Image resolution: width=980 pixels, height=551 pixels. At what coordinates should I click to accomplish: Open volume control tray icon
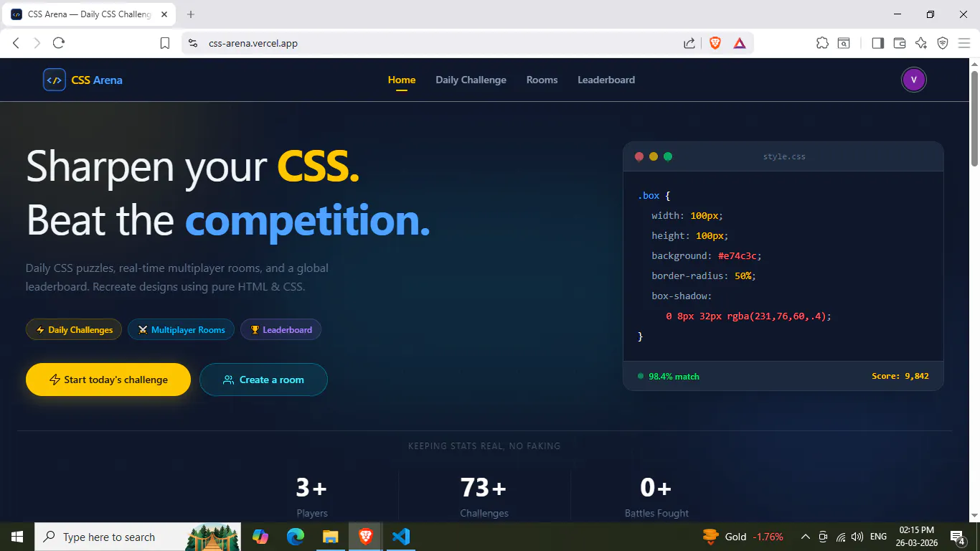click(857, 537)
